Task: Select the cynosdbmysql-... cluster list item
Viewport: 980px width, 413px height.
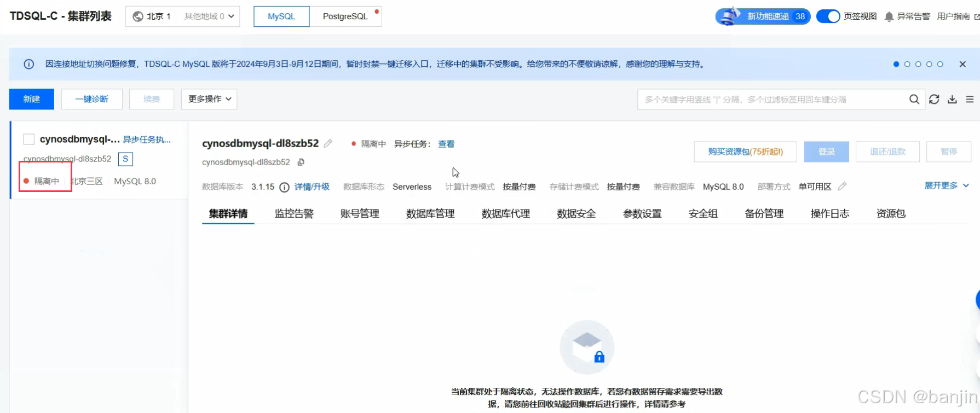Action: tap(99, 160)
